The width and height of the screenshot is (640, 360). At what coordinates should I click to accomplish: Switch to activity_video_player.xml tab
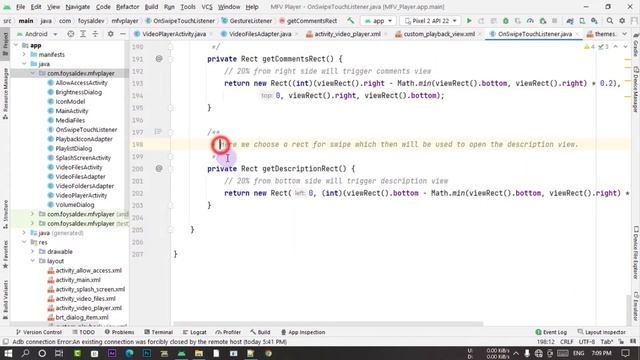[x=347, y=34]
